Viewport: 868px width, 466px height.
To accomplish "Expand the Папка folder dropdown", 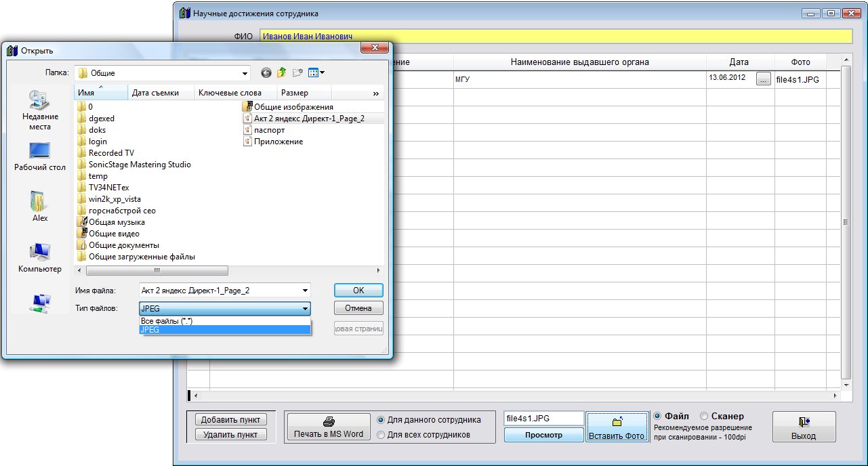I will [245, 73].
